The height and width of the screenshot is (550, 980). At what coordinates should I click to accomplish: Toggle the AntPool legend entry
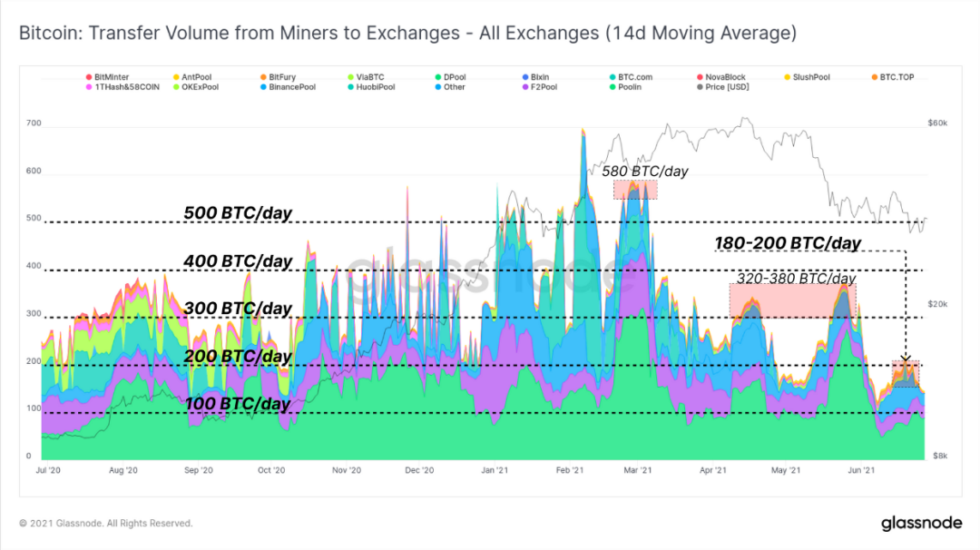pyautogui.click(x=192, y=77)
